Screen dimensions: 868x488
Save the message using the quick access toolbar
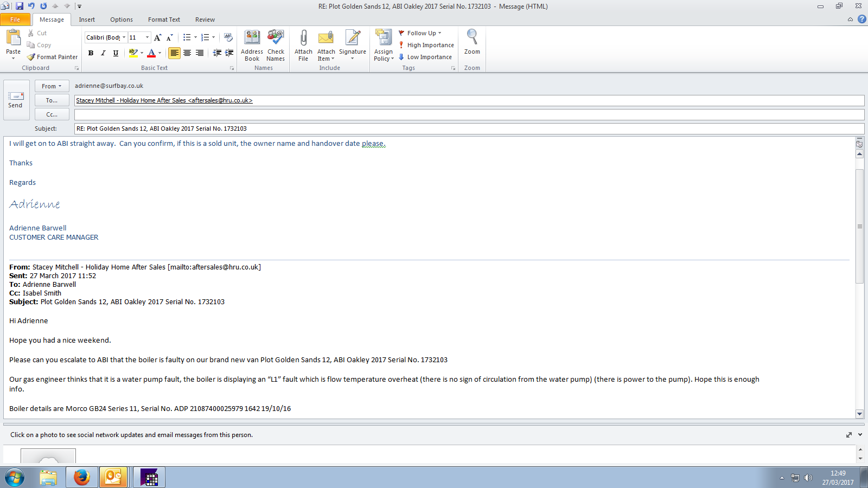coord(20,6)
